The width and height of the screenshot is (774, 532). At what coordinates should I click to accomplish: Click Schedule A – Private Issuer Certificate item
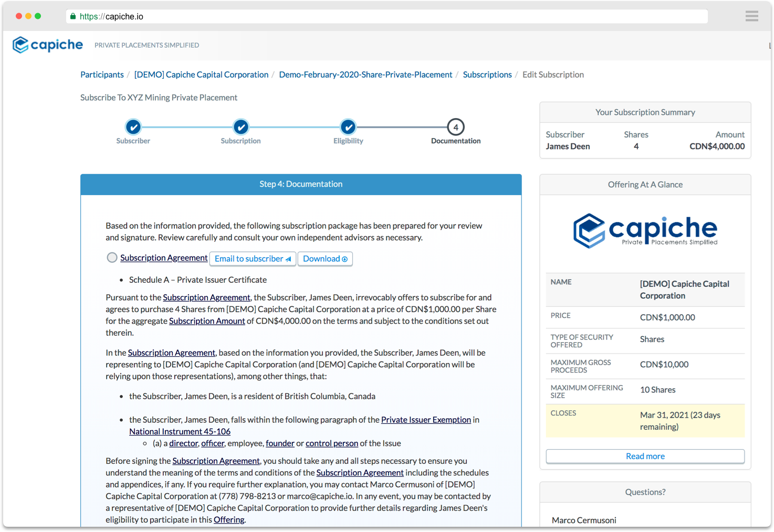(198, 280)
